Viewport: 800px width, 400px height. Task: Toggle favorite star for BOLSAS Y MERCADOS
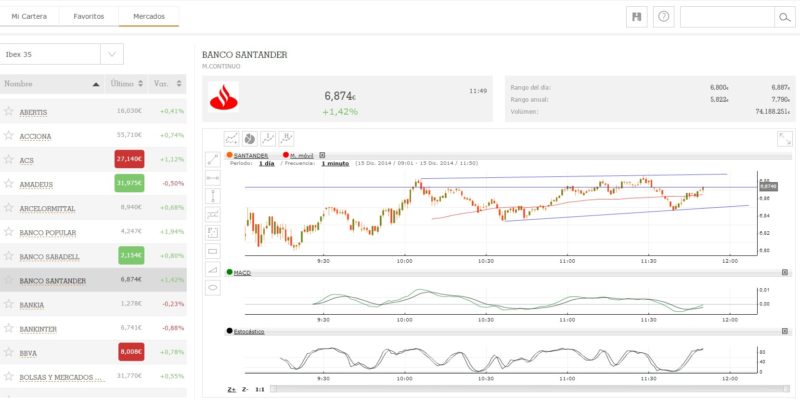tap(8, 377)
